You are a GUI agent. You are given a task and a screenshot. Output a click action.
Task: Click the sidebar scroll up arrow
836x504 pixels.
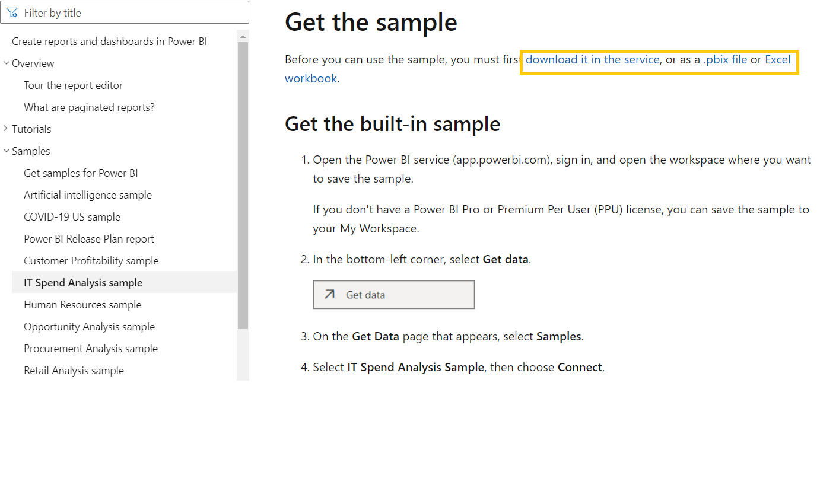(243, 36)
